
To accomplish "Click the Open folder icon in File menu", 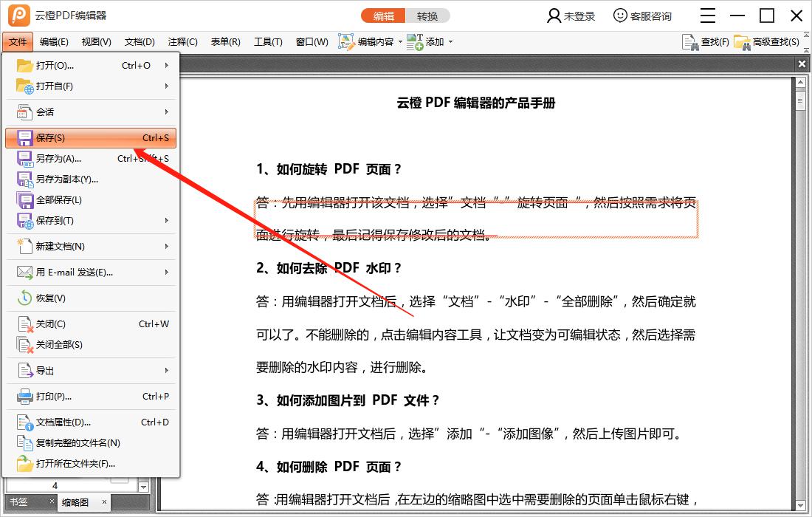I will pyautogui.click(x=24, y=65).
